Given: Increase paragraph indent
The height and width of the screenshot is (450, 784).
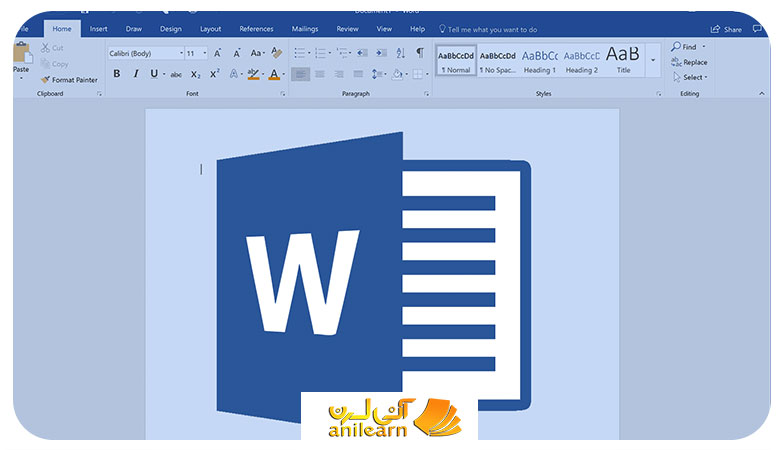Looking at the screenshot, I should tap(382, 52).
